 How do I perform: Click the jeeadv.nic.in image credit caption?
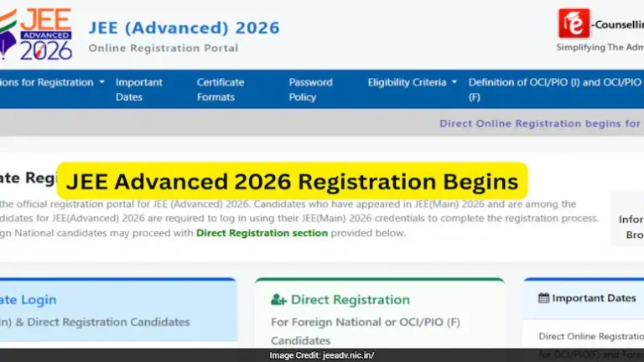(322, 355)
